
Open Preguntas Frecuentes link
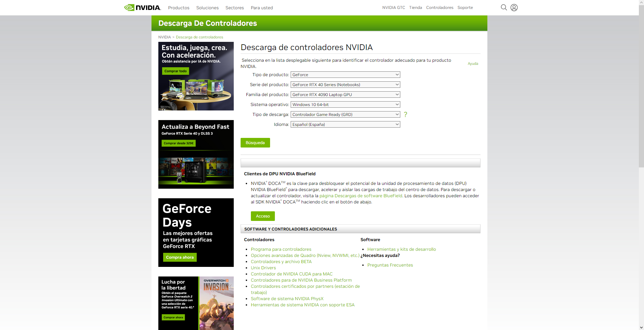(x=390, y=265)
